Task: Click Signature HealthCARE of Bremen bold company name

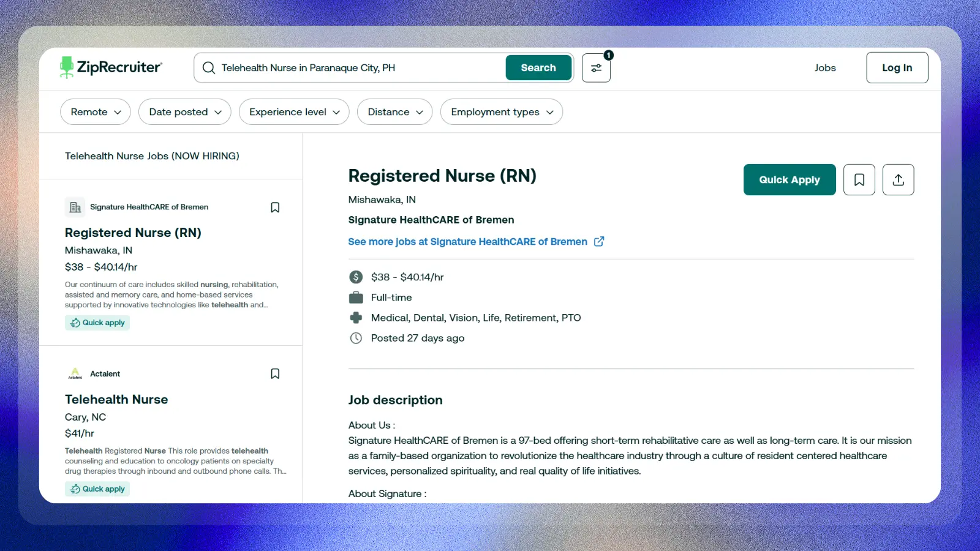Action: point(431,220)
